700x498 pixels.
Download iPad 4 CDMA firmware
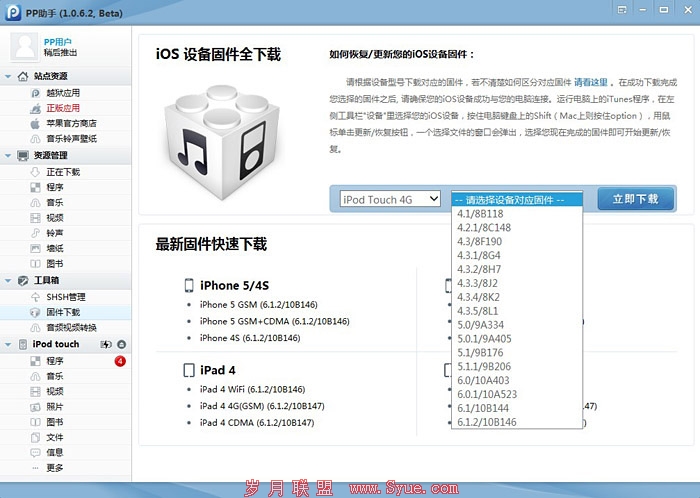[x=257, y=422]
